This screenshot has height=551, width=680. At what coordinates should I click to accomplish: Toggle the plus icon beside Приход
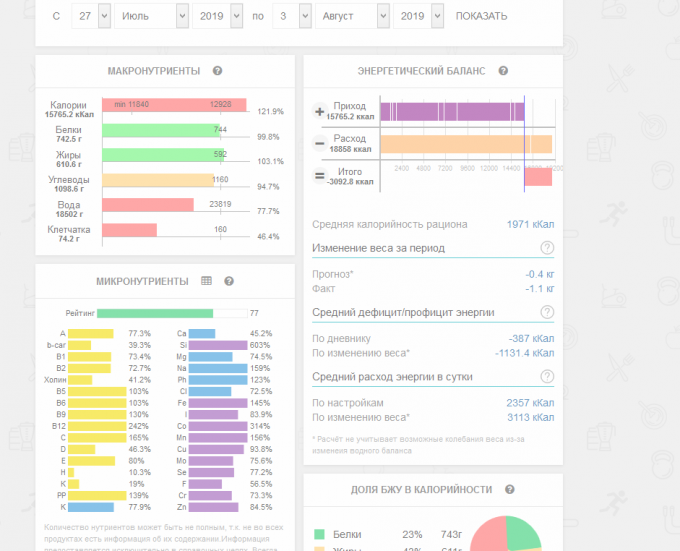tap(320, 112)
